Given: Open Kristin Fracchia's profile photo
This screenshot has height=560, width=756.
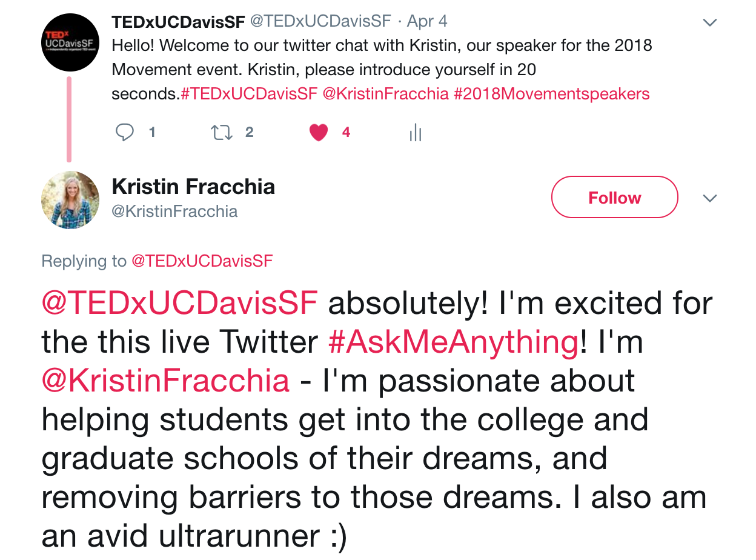Looking at the screenshot, I should point(70,199).
